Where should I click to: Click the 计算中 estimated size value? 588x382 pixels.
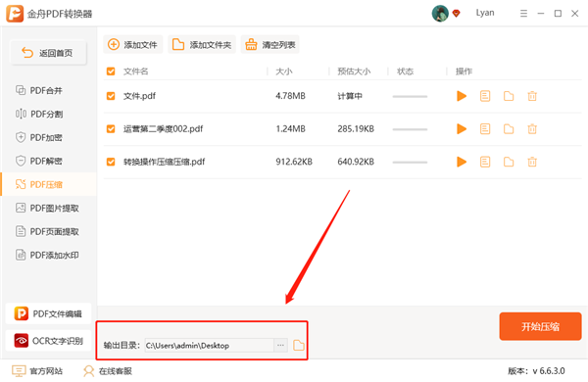pos(350,96)
